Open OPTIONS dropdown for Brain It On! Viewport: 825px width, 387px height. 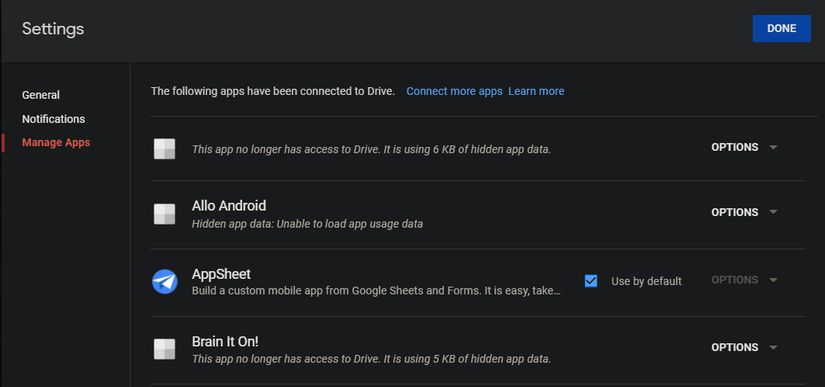[744, 347]
